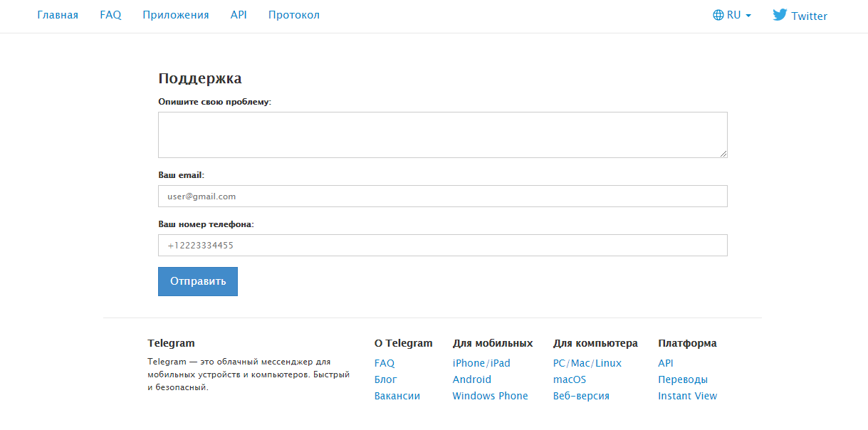Click the Twitter bird icon

click(x=780, y=15)
